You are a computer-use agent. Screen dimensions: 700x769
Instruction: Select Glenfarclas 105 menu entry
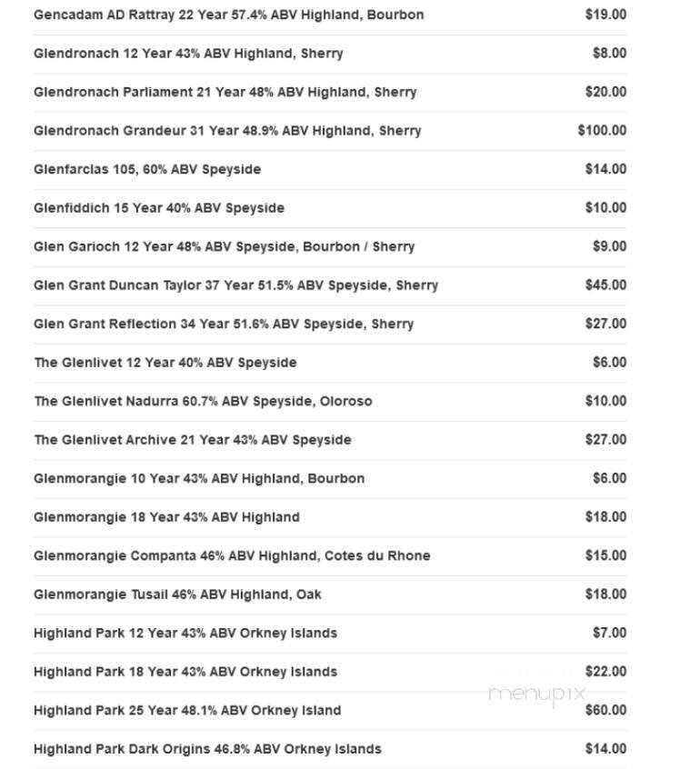[147, 169]
